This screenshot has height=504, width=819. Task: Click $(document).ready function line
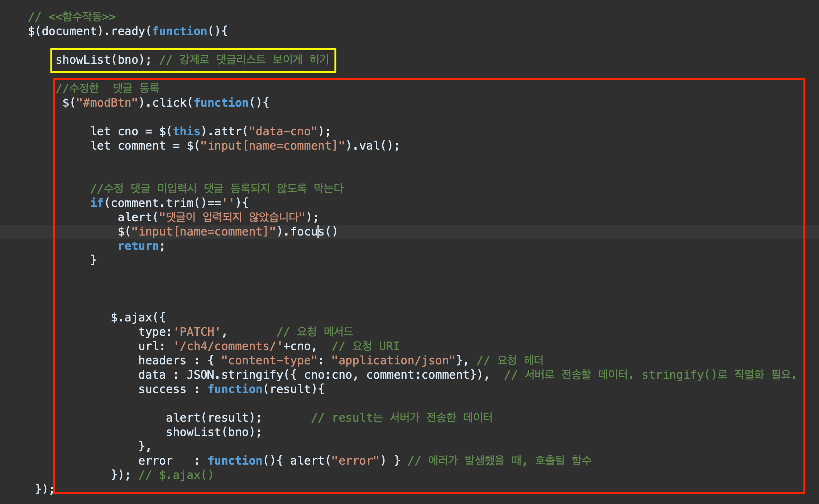tap(128, 31)
